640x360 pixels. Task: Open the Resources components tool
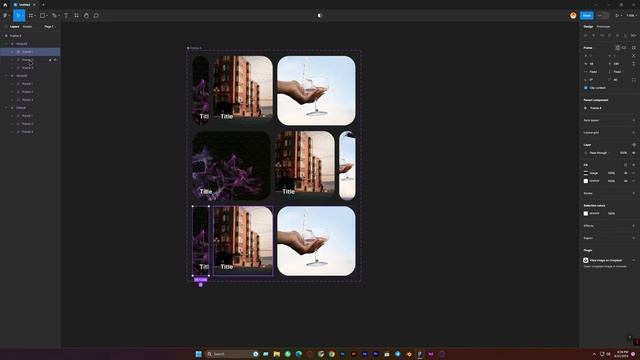[x=76, y=16]
